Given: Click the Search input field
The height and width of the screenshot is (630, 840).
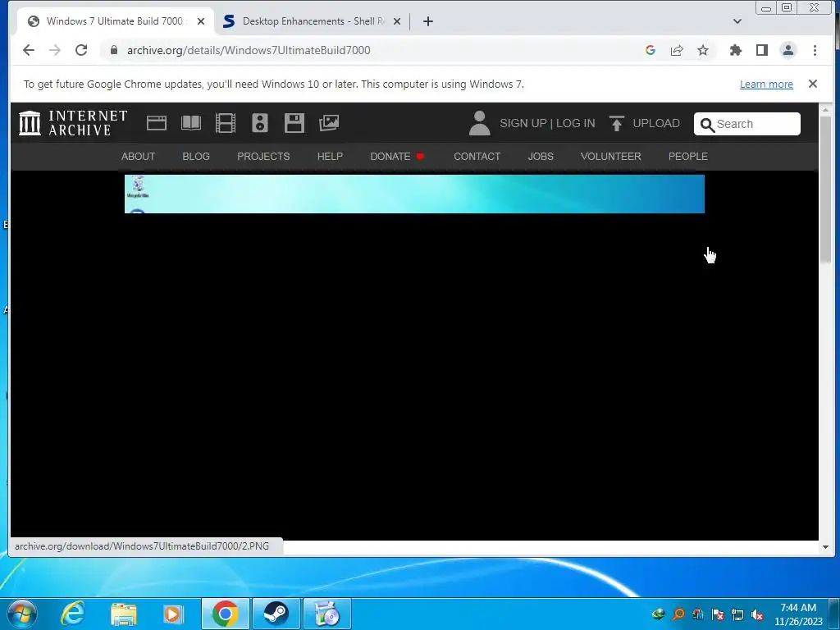Looking at the screenshot, I should point(746,124).
